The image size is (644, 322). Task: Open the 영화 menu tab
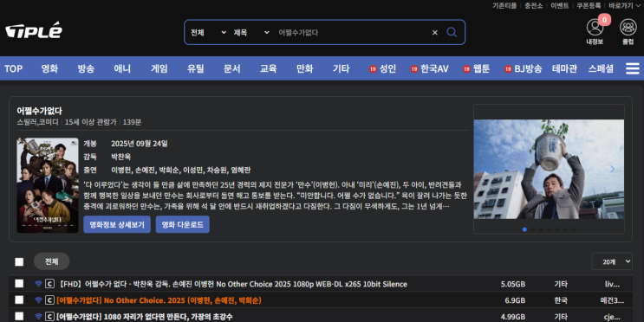49,68
